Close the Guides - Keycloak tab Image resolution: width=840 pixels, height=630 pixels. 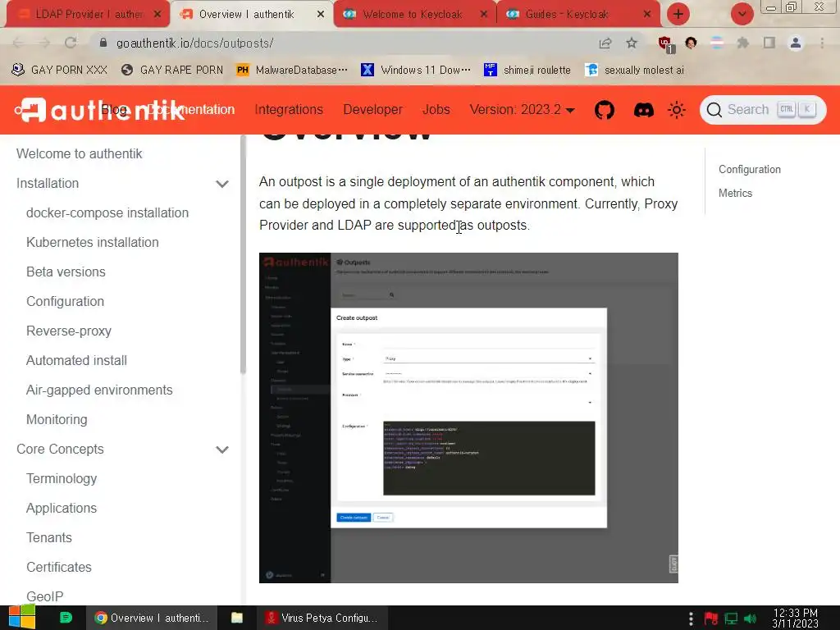(647, 15)
